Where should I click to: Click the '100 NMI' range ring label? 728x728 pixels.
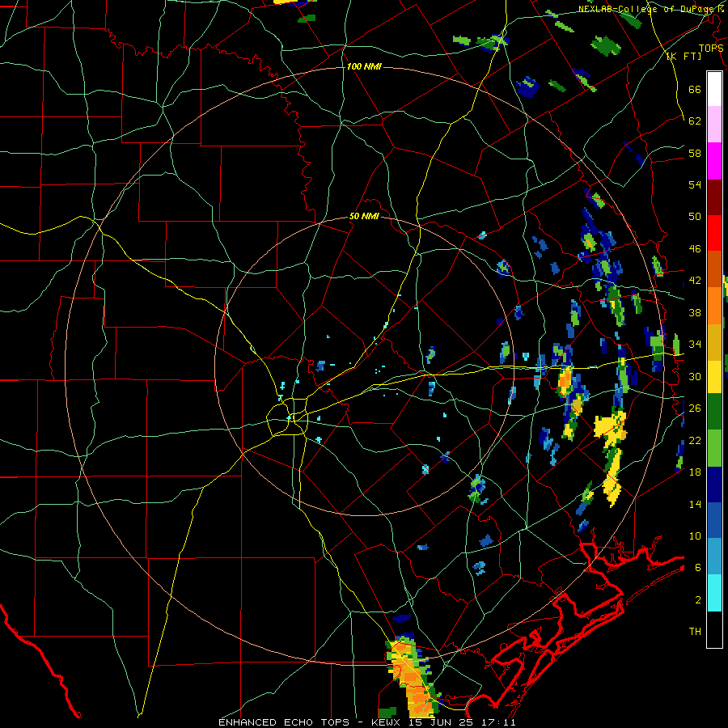click(x=364, y=66)
